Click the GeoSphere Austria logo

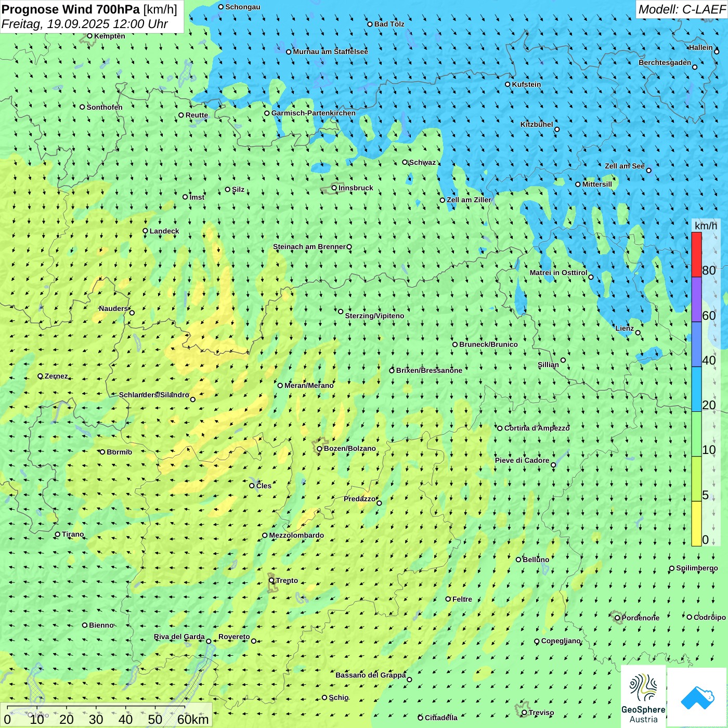click(x=643, y=696)
